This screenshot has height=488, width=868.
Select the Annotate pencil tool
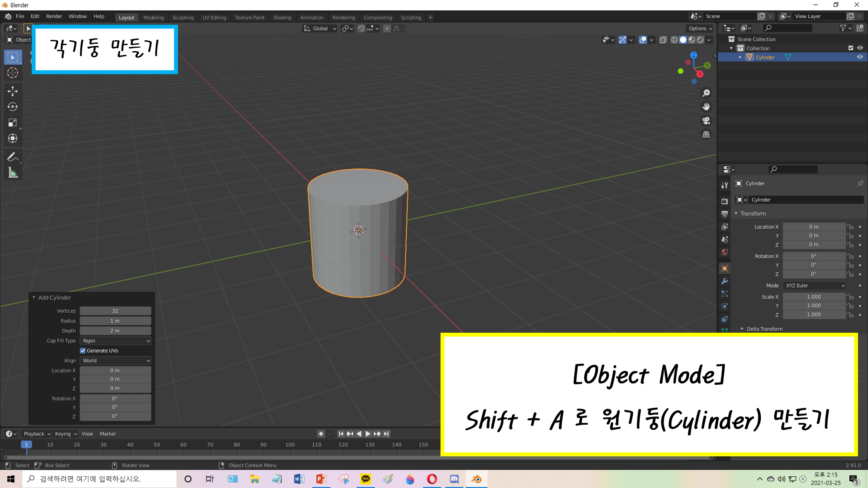13,157
